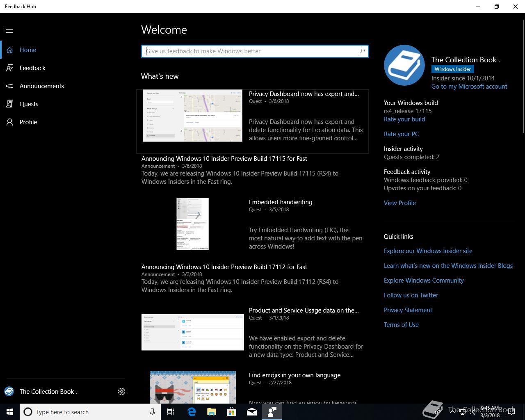Open the hamburger navigation menu
The image size is (525, 420).
click(10, 31)
